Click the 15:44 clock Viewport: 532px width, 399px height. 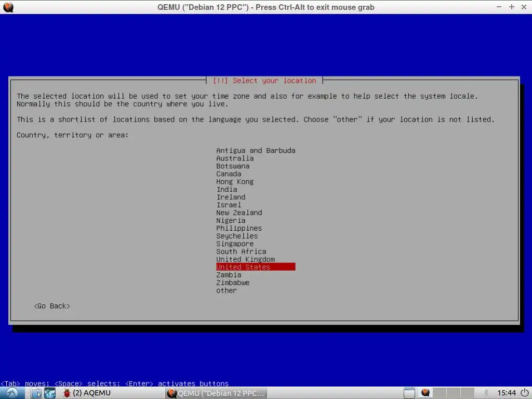pos(506,393)
